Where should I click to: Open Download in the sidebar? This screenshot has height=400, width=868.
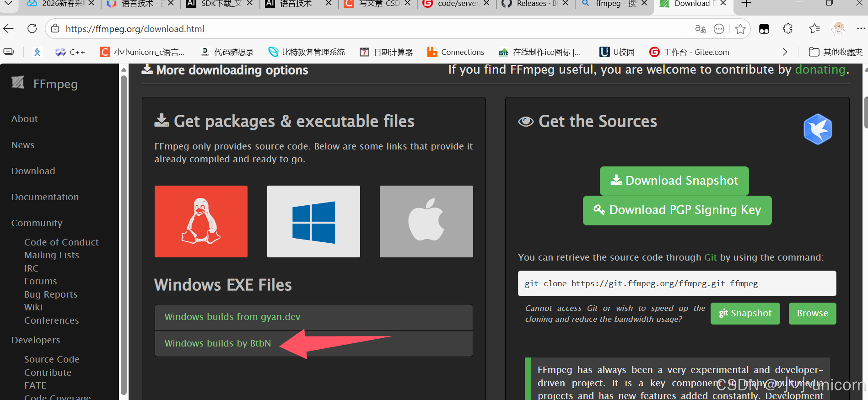tap(33, 171)
